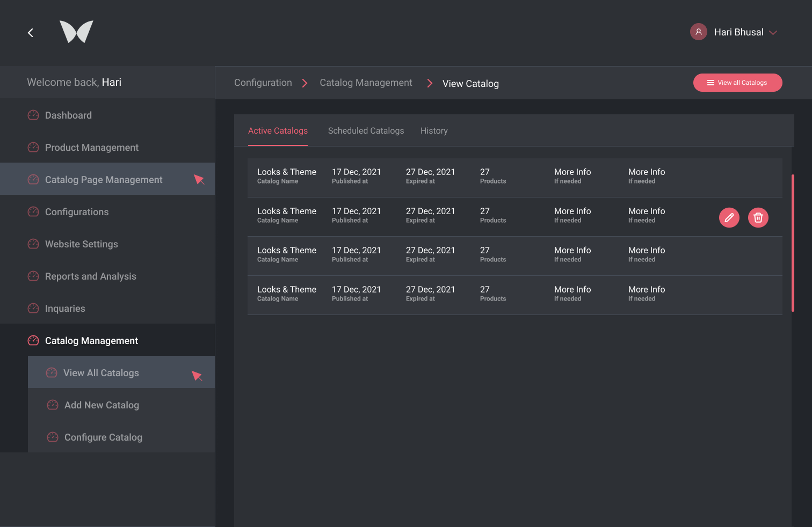This screenshot has width=812, height=527.
Task: Switch to Scheduled Catalogs tab
Action: (366, 131)
